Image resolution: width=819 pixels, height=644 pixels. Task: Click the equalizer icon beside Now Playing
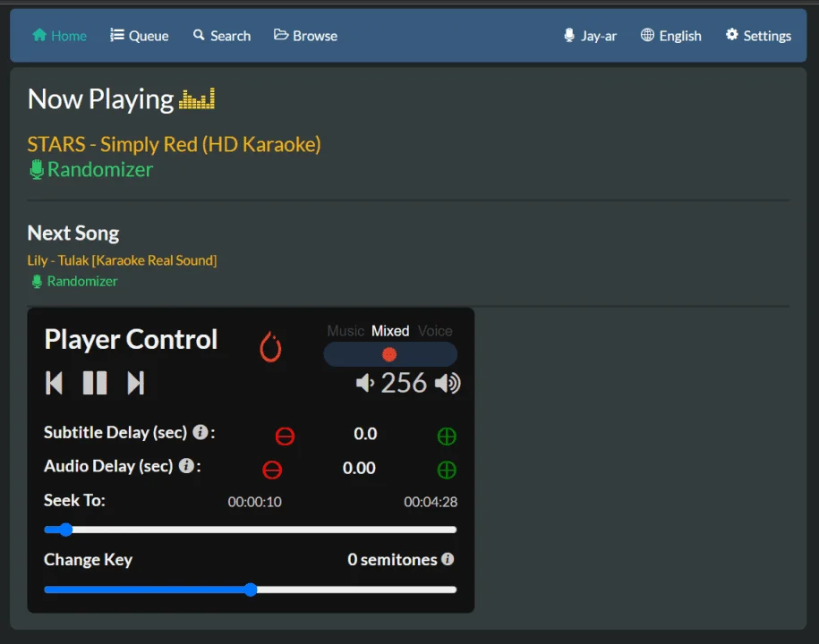click(197, 98)
